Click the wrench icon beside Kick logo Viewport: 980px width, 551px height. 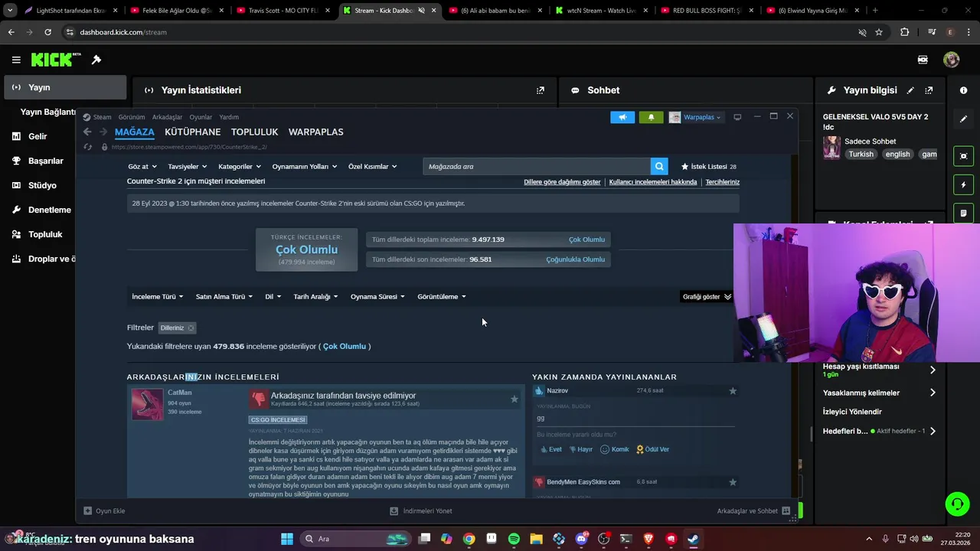point(96,60)
